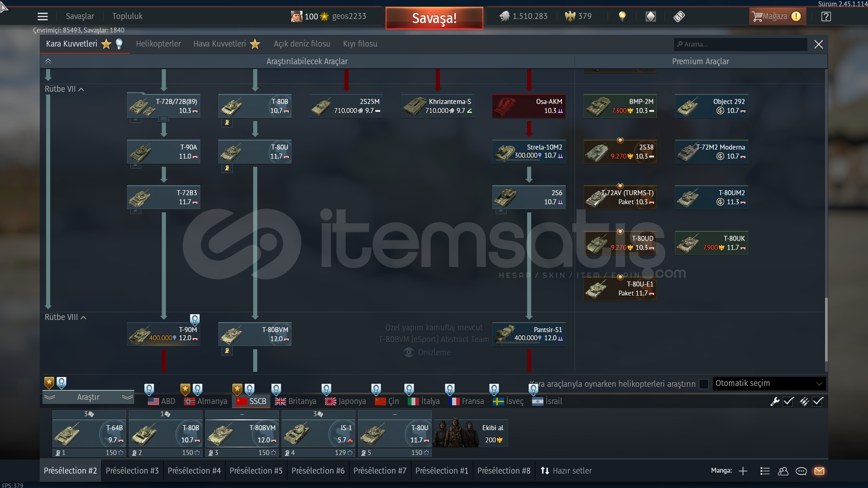Switch to the Kıyı filosu tab

[x=360, y=44]
